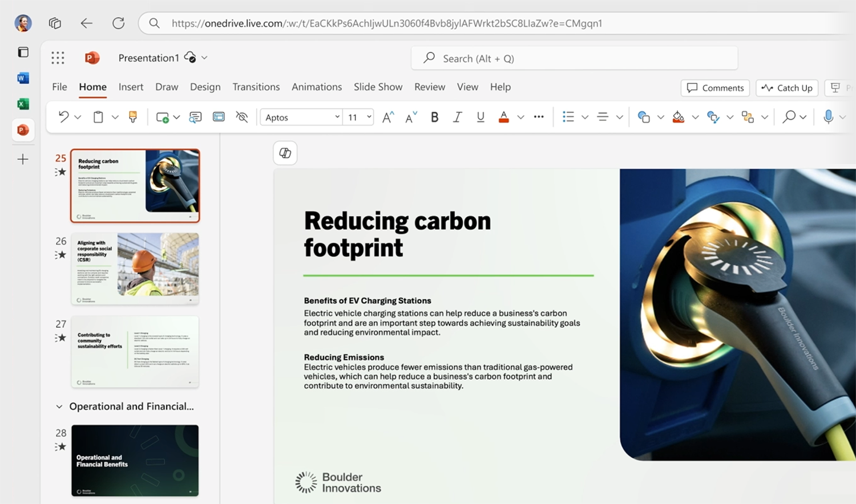This screenshot has width=856, height=504.
Task: Click the slide Layout icon
Action: (219, 117)
